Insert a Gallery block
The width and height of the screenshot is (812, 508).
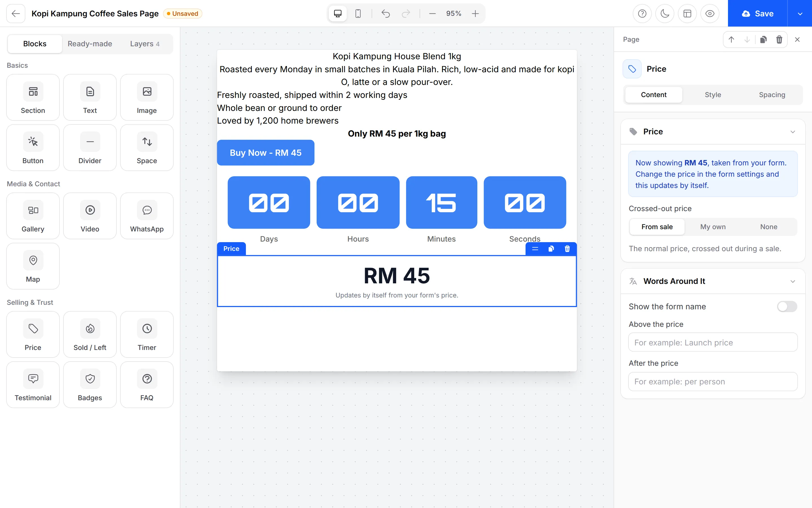(33, 216)
